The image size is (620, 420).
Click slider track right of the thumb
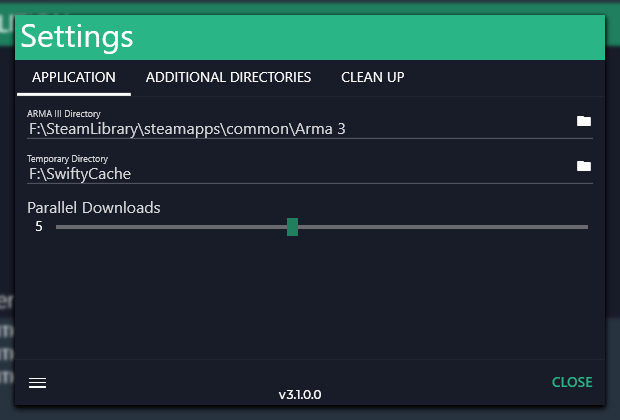coord(440,227)
